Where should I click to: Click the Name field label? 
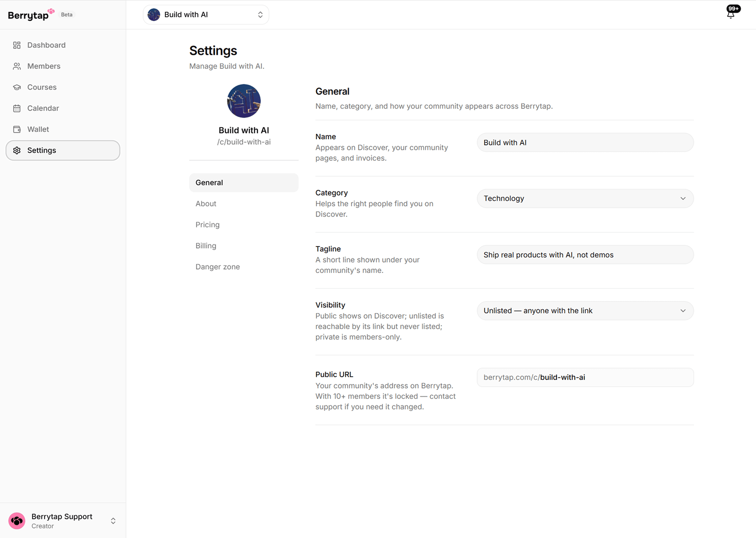[326, 137]
